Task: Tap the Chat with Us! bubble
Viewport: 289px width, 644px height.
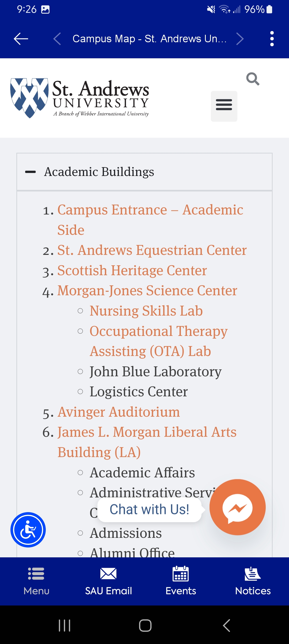Action: (149, 509)
